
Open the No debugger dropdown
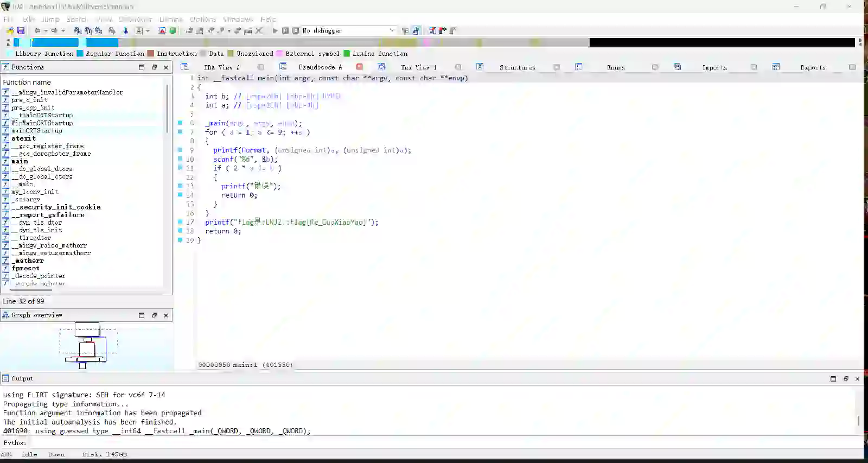point(392,31)
